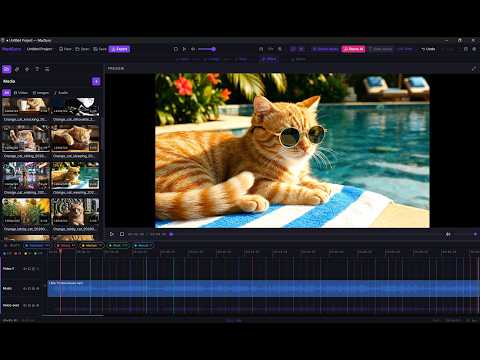Click the playhead marker on the timeline ruler
The width and height of the screenshot is (480, 360).
(x=60, y=251)
